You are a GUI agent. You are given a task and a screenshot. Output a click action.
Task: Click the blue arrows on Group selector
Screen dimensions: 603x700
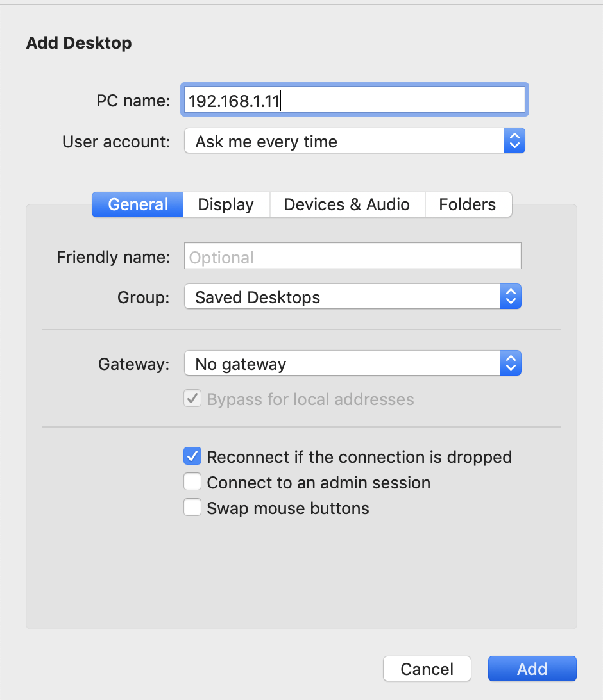pos(511,297)
